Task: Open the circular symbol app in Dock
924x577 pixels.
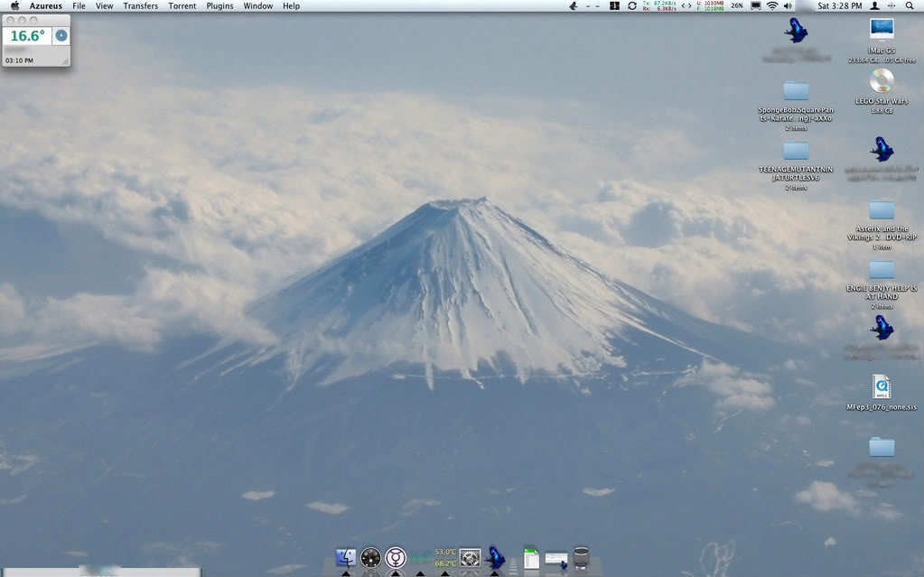Action: (396, 557)
